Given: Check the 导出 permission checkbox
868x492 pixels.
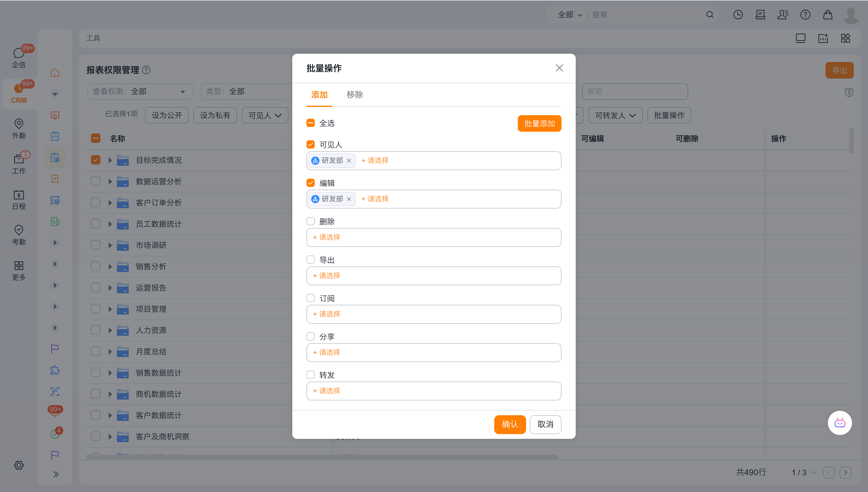Looking at the screenshot, I should 310,260.
